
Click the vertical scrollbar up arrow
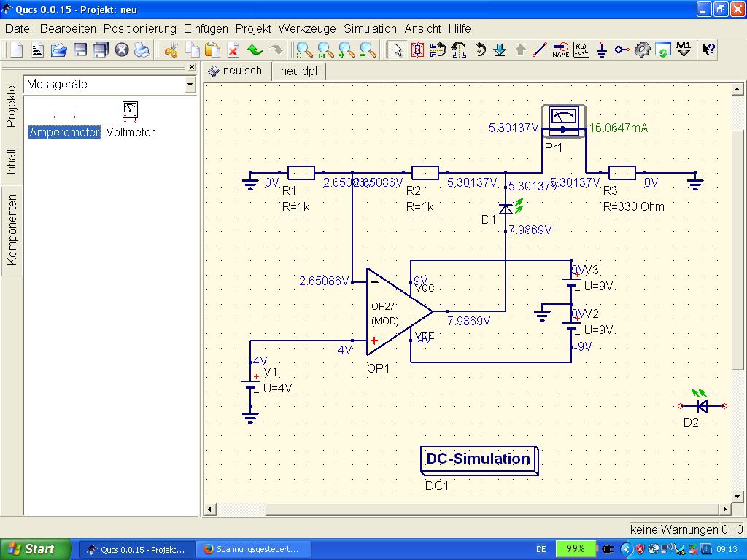tap(737, 90)
